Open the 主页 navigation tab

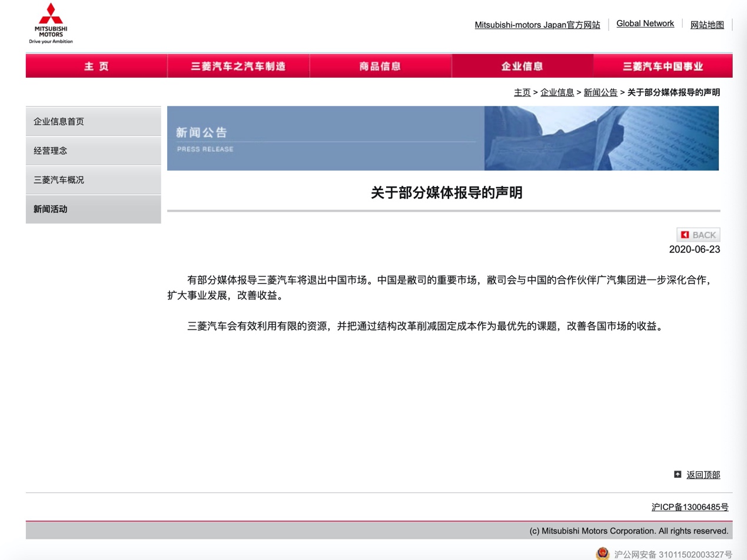point(97,66)
